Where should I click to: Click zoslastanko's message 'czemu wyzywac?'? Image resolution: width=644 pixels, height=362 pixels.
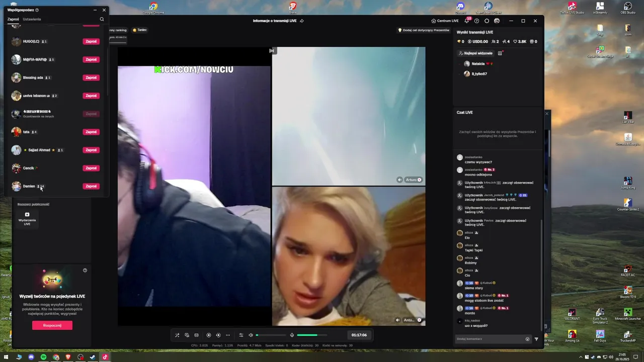478,162
